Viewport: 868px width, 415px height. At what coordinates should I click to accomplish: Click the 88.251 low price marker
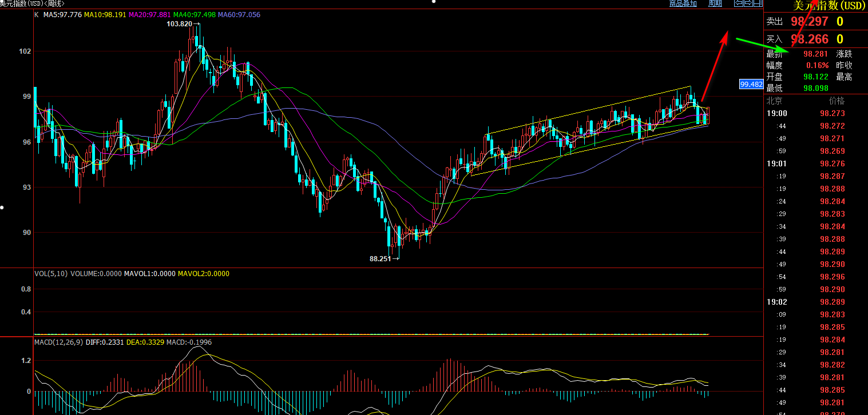click(x=381, y=258)
